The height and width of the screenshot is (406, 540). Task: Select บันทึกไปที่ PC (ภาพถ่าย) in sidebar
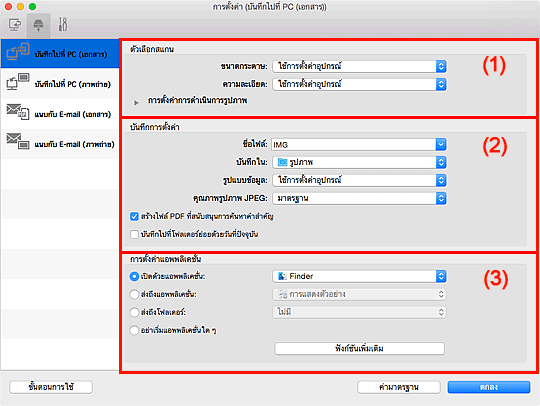coord(60,83)
